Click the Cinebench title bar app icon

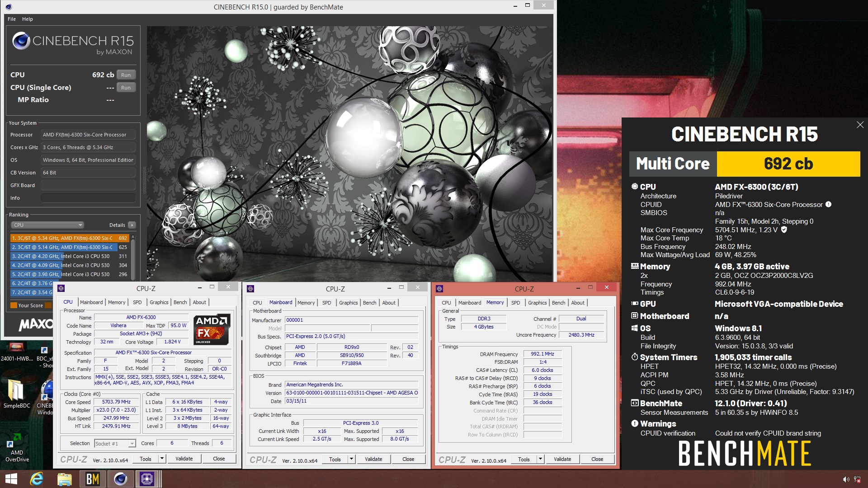click(x=8, y=7)
